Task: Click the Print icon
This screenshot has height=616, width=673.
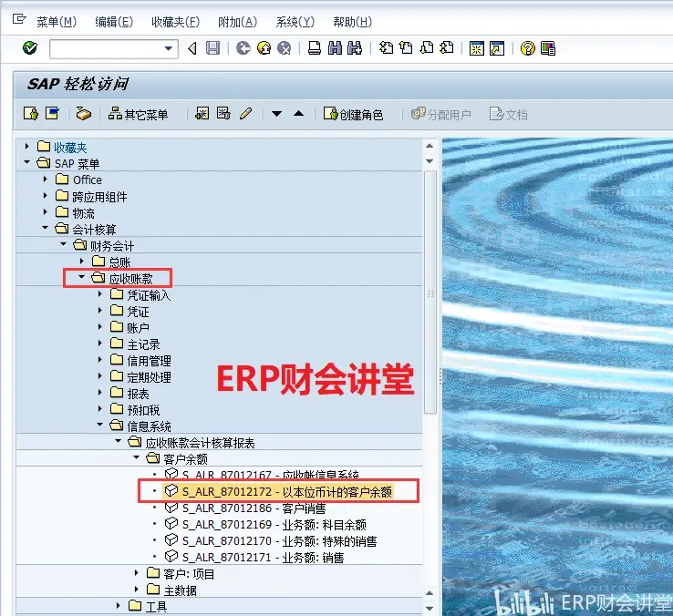Action: (315, 48)
